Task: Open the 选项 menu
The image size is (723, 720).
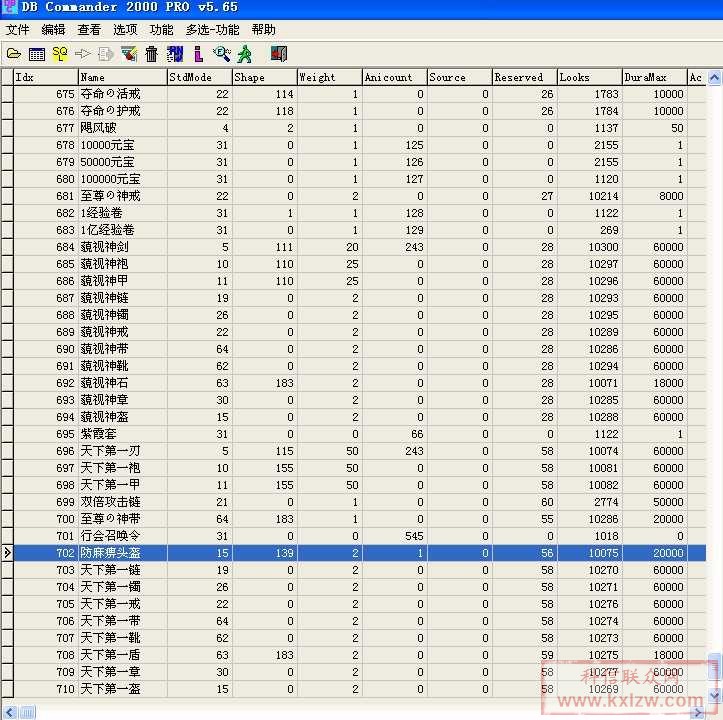Action: [125, 30]
